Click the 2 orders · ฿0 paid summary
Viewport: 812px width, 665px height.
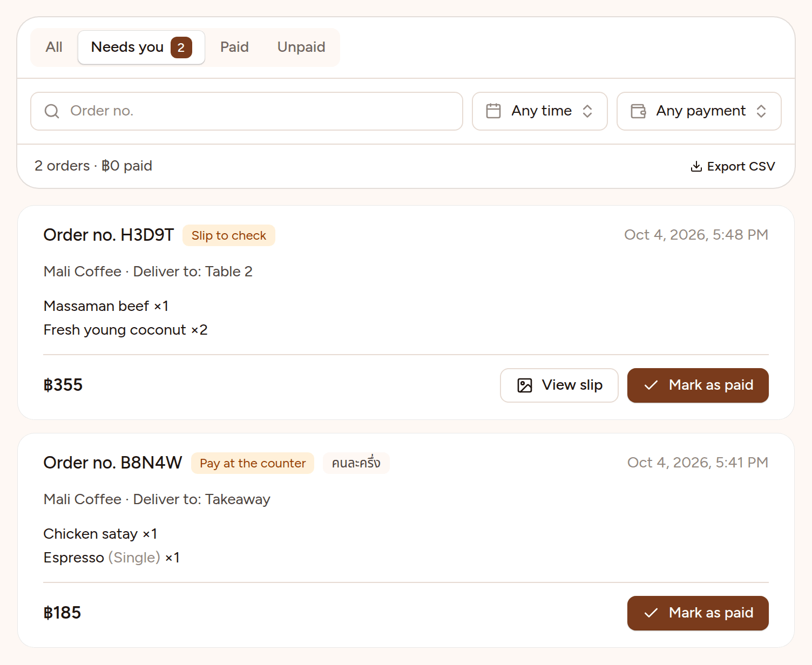pos(93,166)
